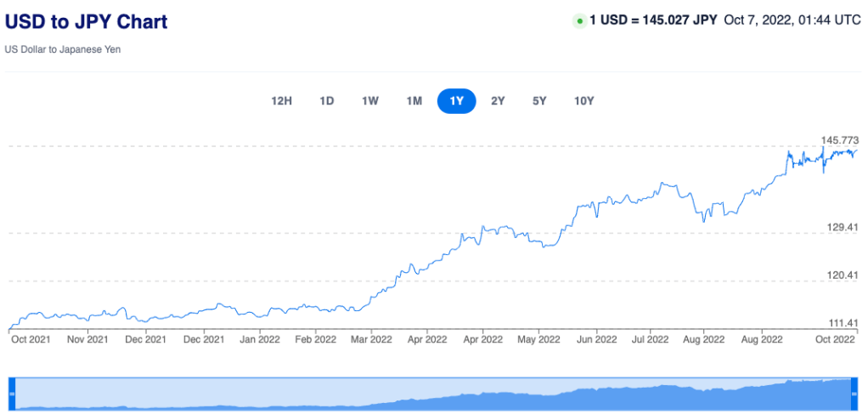This screenshot has height=420, width=868.
Task: Click the green live rate indicator dot
Action: (x=580, y=21)
